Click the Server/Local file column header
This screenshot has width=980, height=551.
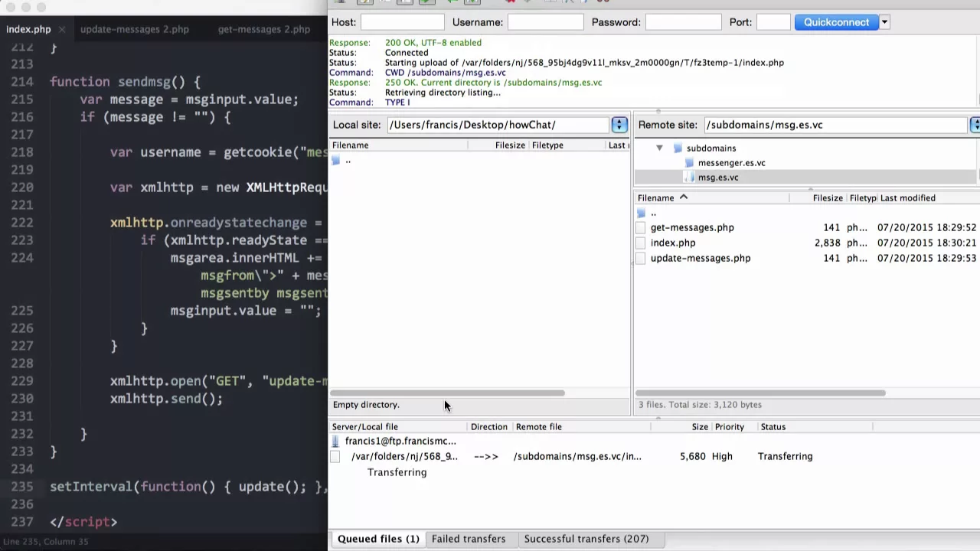[365, 427]
